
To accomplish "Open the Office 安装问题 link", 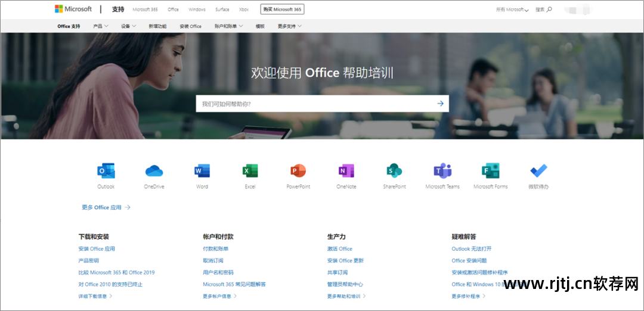I will point(469,260).
